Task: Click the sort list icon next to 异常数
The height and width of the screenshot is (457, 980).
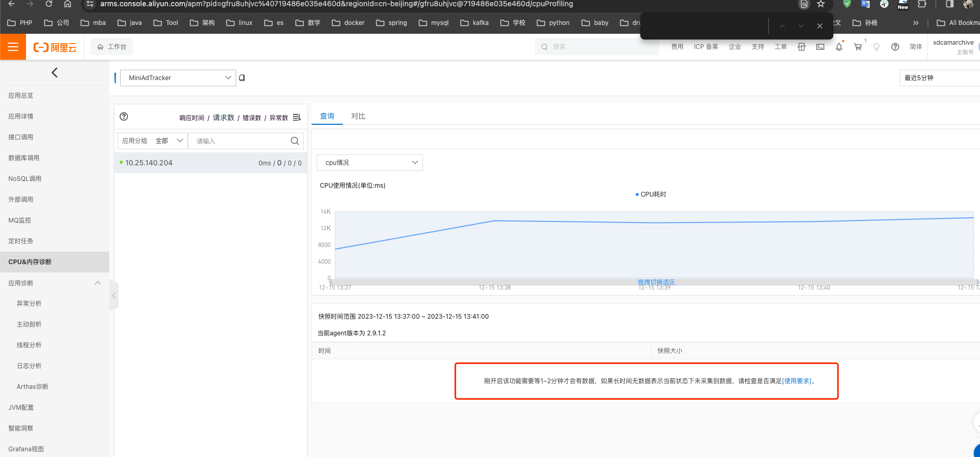Action: click(x=297, y=117)
